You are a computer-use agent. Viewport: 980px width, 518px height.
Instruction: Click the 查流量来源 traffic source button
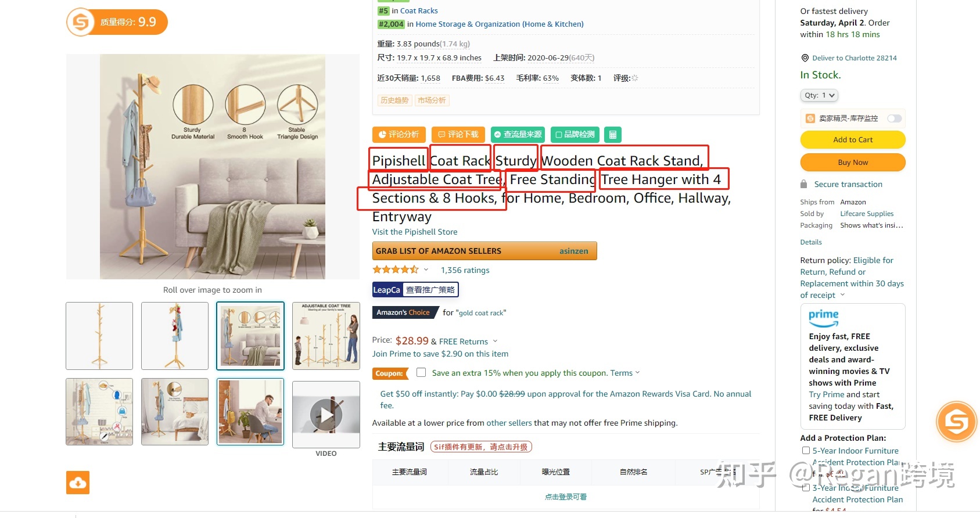pos(518,134)
